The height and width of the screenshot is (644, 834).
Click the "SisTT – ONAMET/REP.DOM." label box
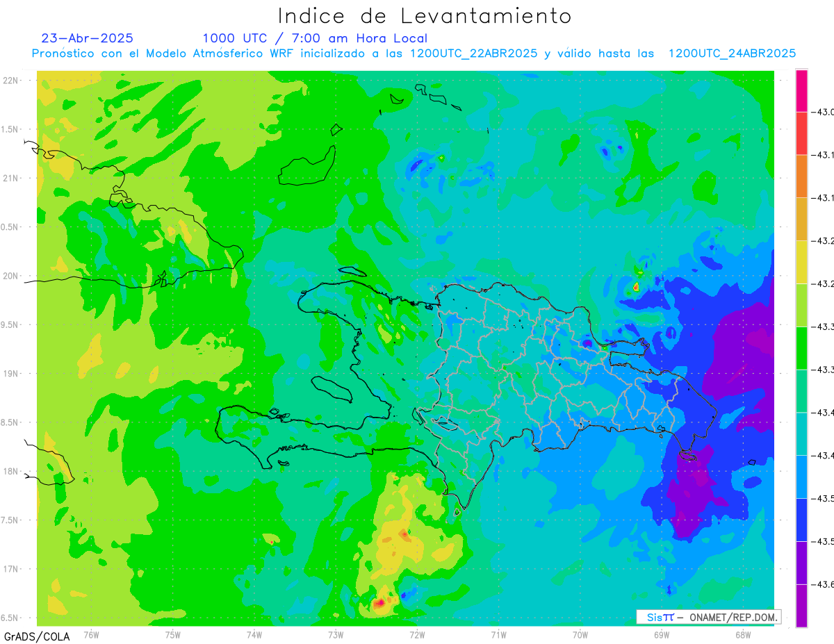point(709,617)
